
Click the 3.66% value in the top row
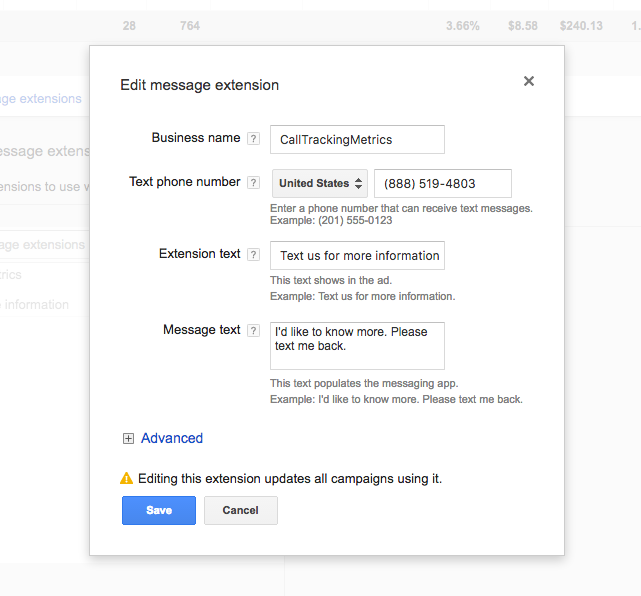pyautogui.click(x=465, y=26)
